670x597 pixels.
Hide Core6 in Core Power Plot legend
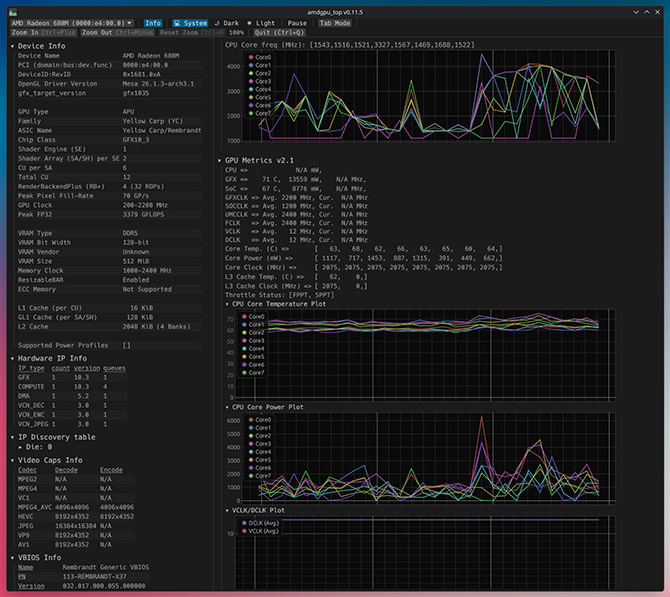click(259, 468)
